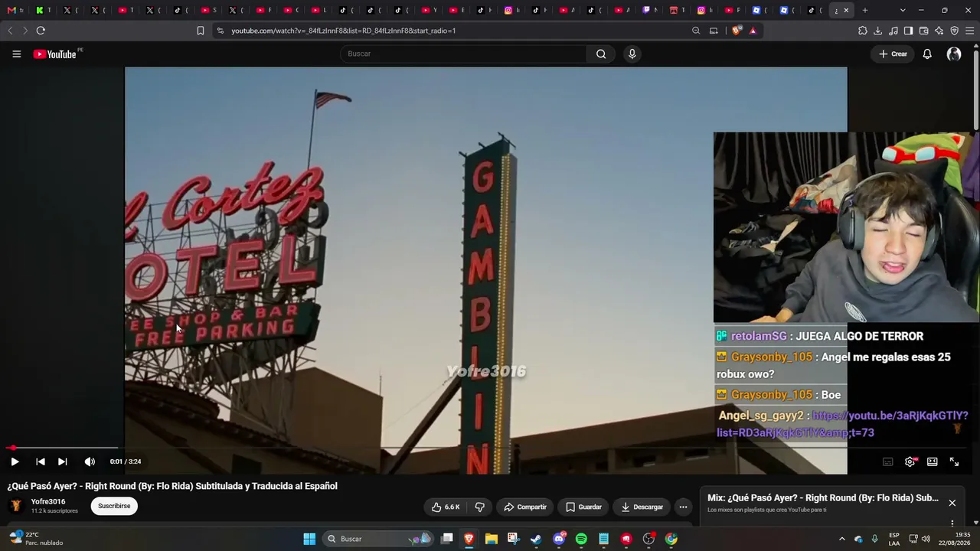Switch to the rightmost Instagram tab
Screen dimensions: 980x551
coord(706,10)
